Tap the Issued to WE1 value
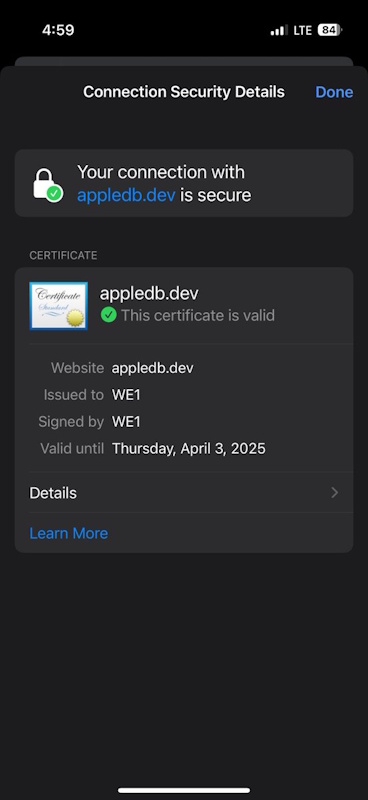The width and height of the screenshot is (368, 800). coord(126,395)
